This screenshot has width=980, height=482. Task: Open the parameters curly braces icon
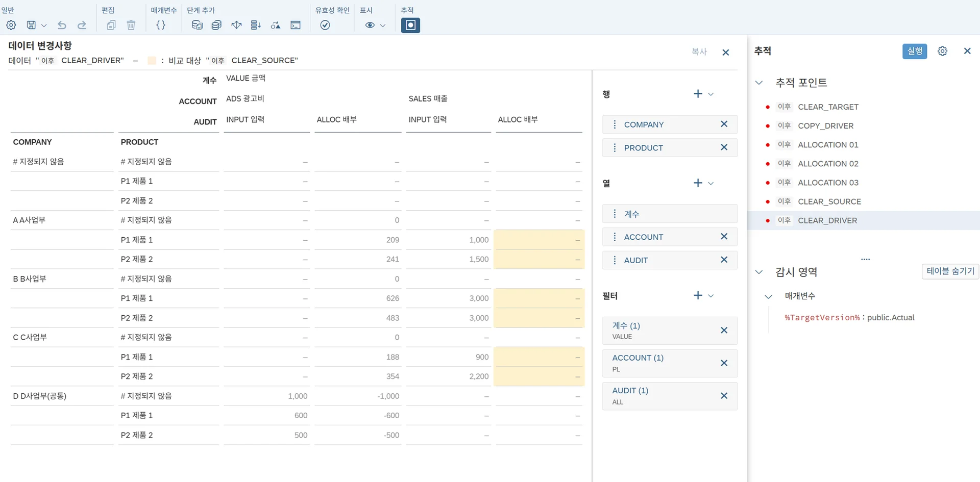[x=161, y=25]
